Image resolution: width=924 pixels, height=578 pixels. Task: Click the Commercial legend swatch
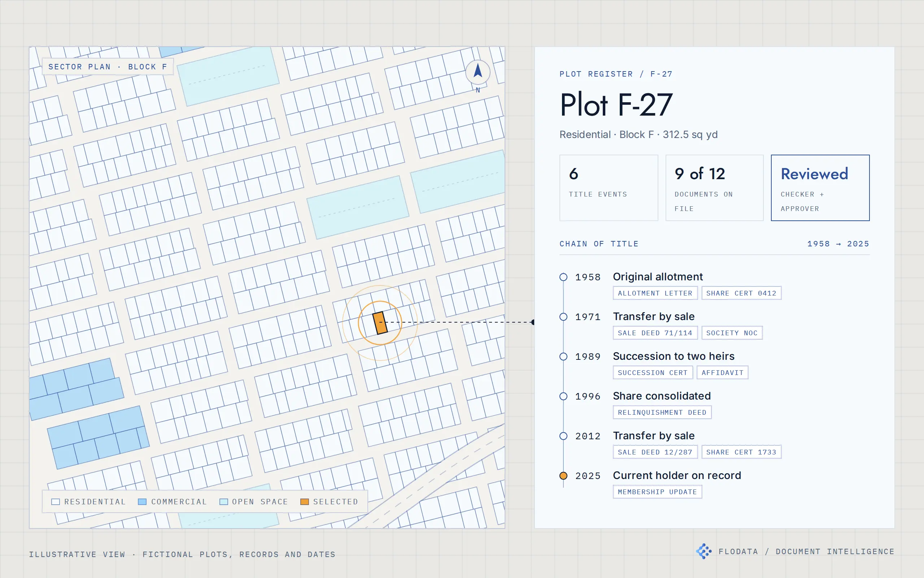[142, 501]
